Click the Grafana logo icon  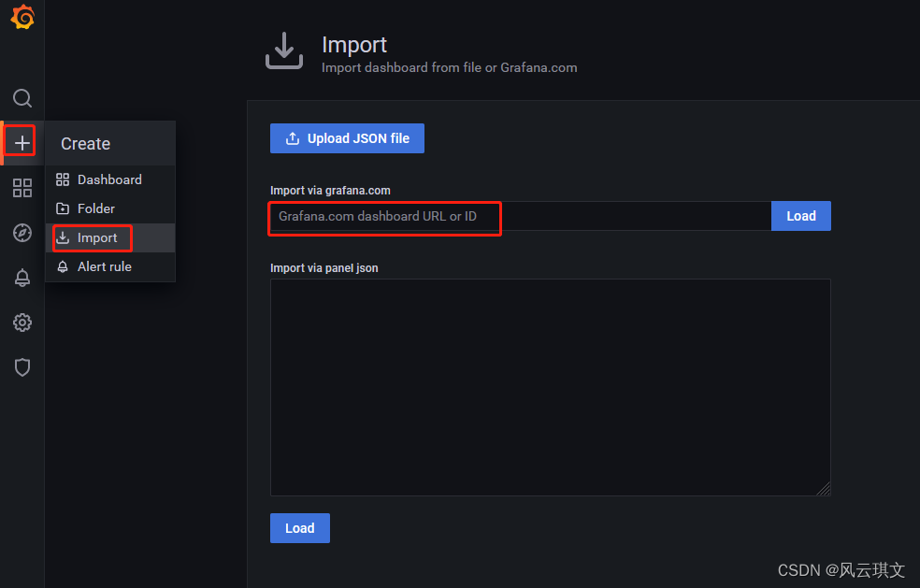(x=22, y=17)
